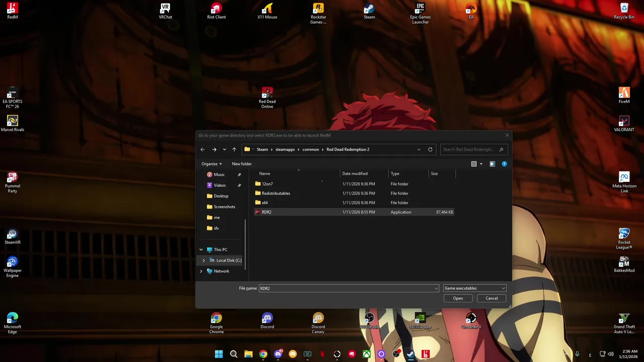Open the more view options arrow
644x362 pixels.
coord(480,164)
